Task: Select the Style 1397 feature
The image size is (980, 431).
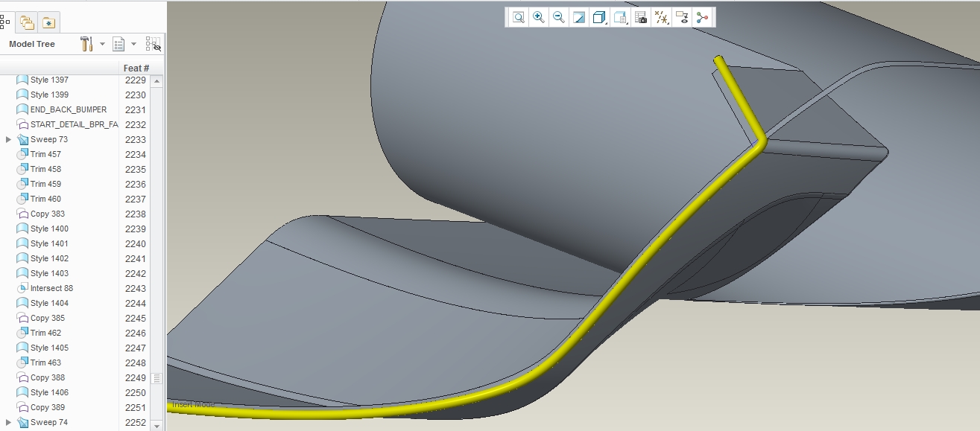Action: click(x=49, y=80)
